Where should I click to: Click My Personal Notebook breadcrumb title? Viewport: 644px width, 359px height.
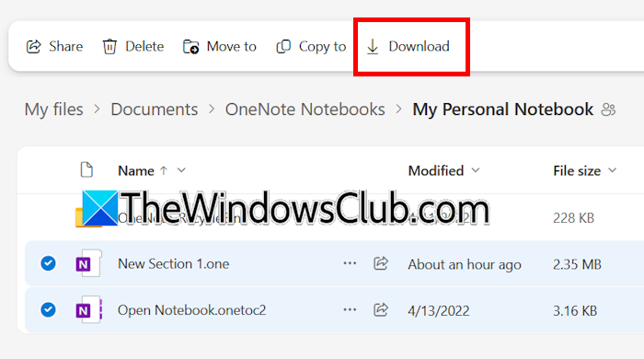coord(502,110)
